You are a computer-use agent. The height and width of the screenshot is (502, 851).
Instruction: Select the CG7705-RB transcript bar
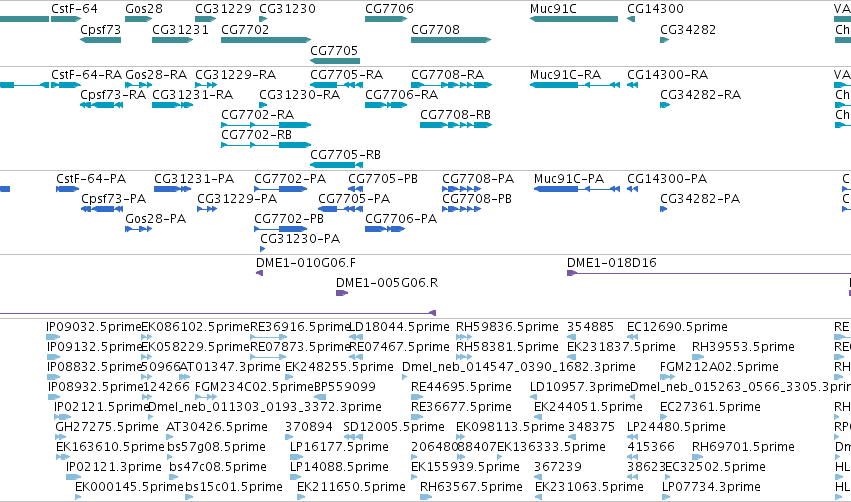(x=336, y=165)
